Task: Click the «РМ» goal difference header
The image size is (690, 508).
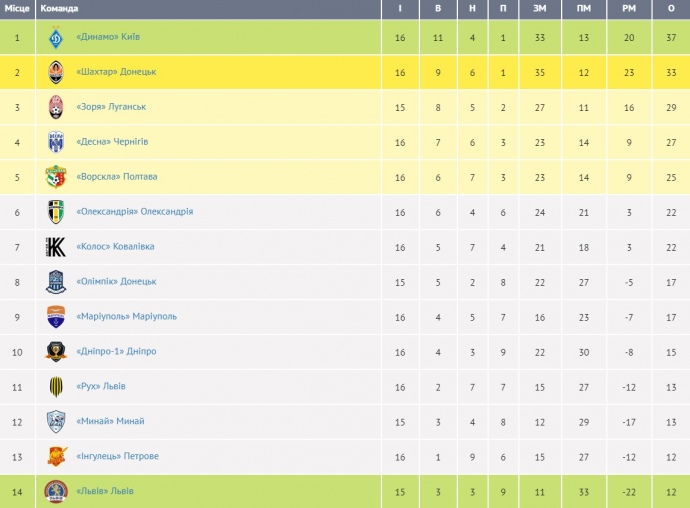Action: [x=628, y=8]
